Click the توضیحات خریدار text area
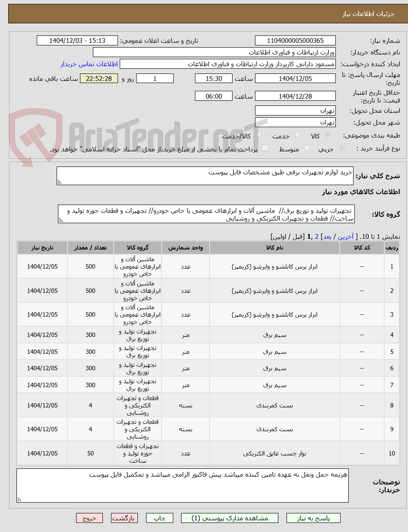408x532 pixels. (182, 486)
